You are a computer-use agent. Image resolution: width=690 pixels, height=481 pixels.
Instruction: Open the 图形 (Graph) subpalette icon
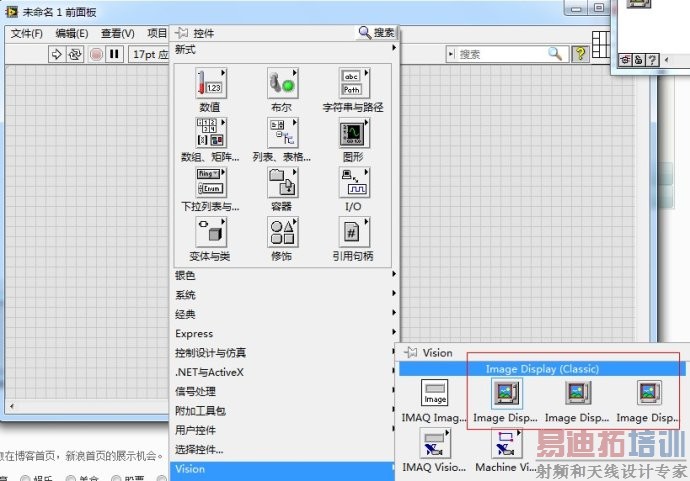pos(354,133)
